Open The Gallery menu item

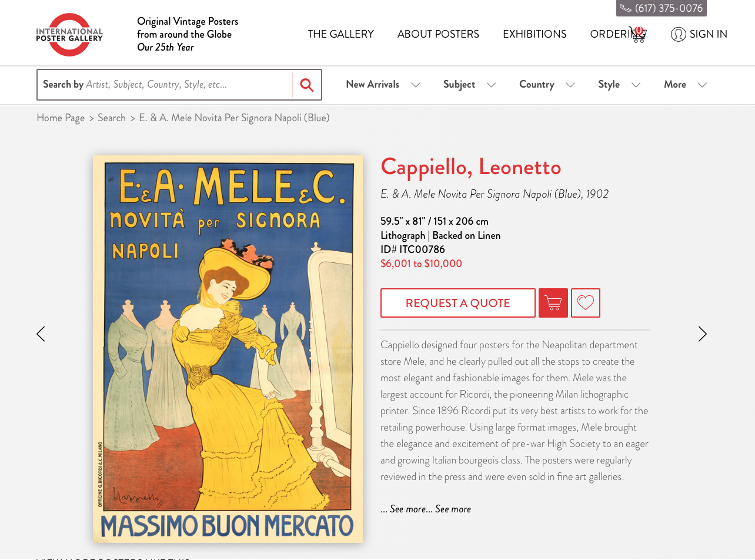tap(341, 34)
